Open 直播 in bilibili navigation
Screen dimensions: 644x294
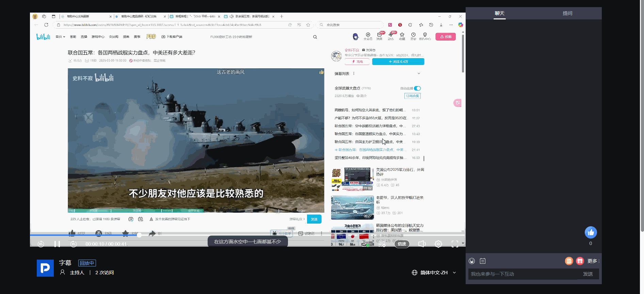click(84, 37)
